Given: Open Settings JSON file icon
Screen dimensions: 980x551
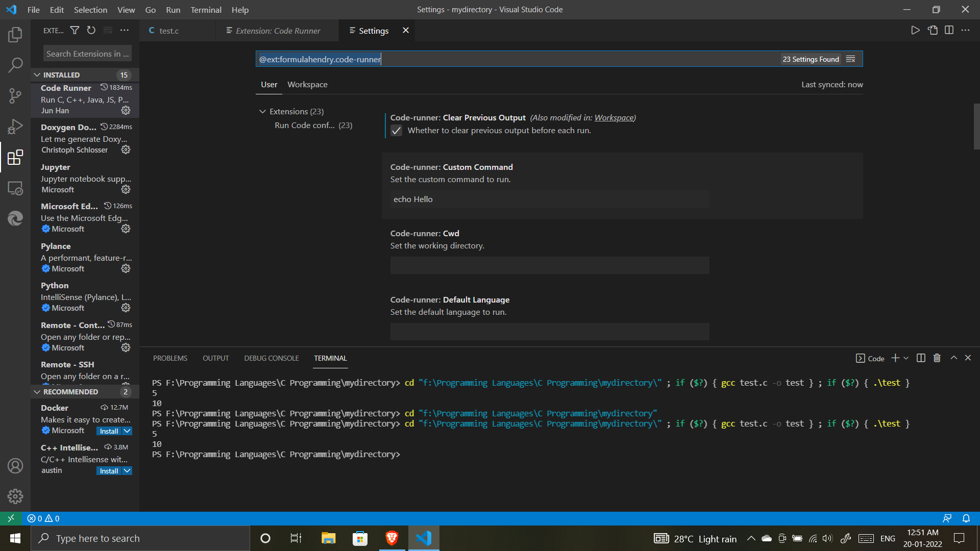Looking at the screenshot, I should coord(933,31).
